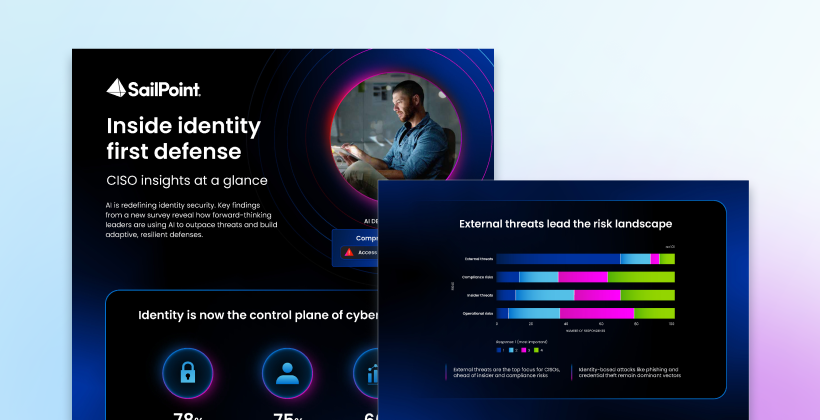Click the 78% statistic under the padlock

(188, 416)
